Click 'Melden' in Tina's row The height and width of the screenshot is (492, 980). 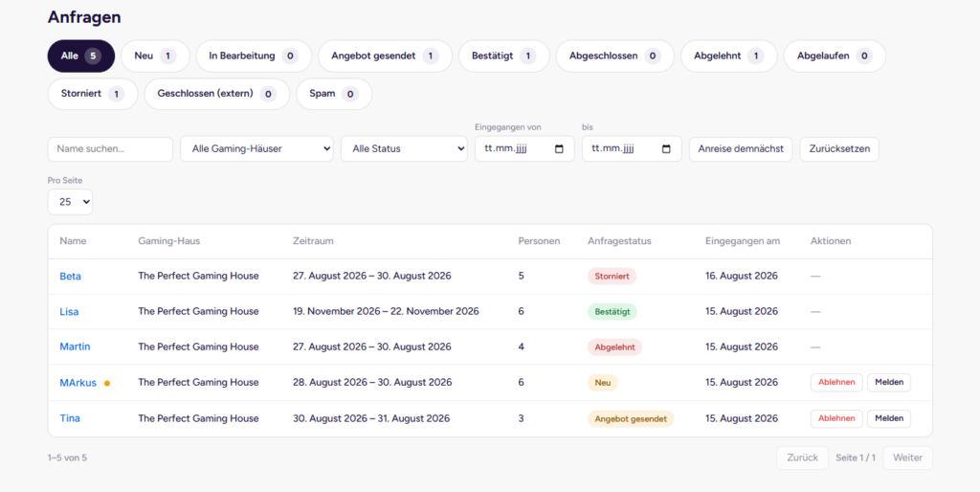889,419
